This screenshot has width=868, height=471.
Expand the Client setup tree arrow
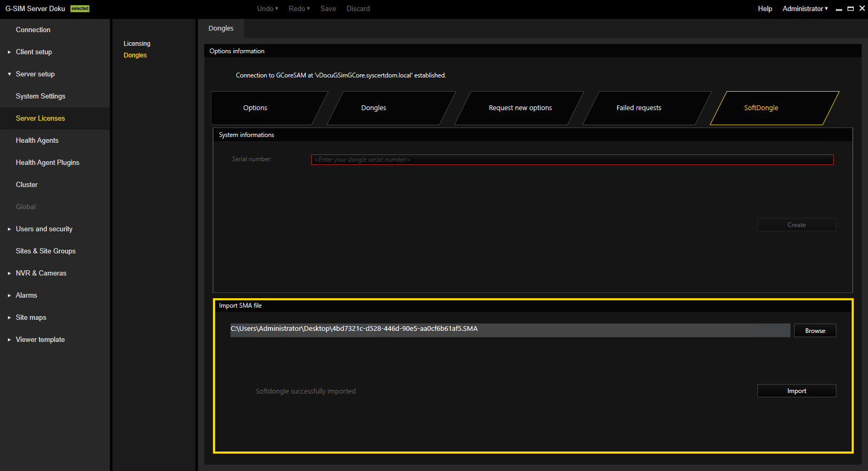pos(9,52)
